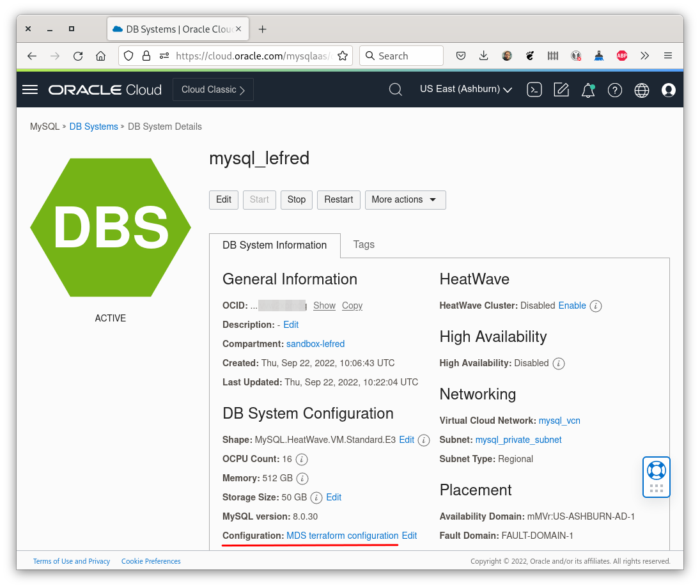This screenshot has height=588, width=700.
Task: Edit the Storage Size link
Action: click(x=334, y=497)
